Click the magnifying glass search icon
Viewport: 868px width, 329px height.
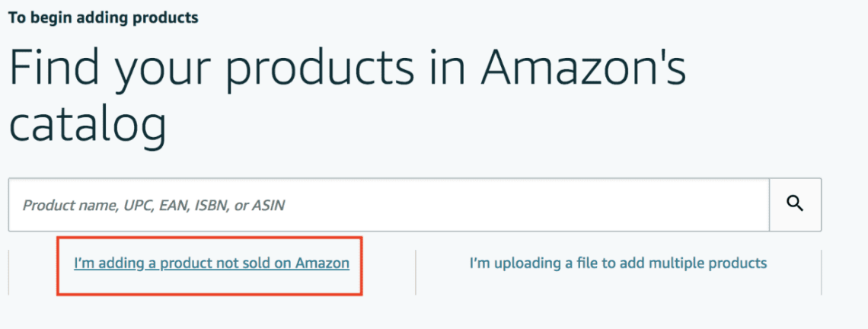click(x=795, y=204)
